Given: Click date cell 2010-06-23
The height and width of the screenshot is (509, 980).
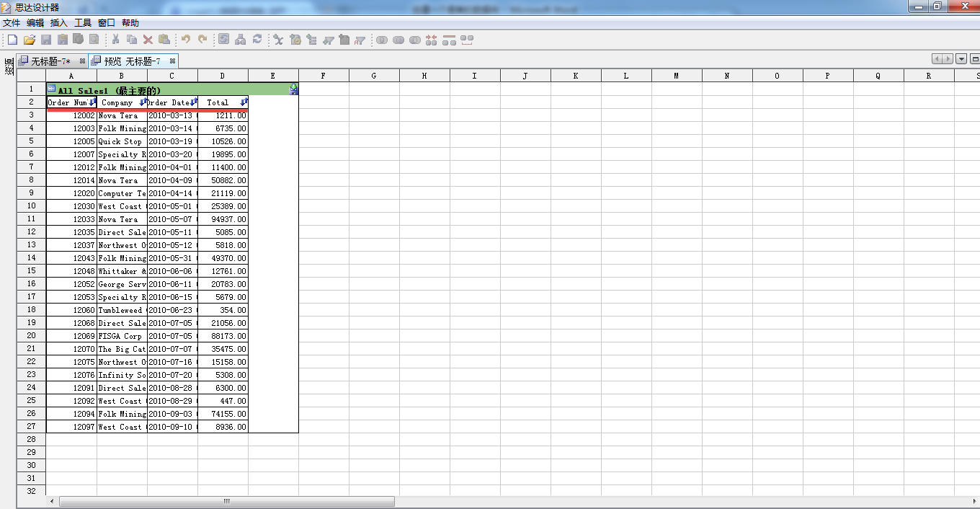Looking at the screenshot, I should pos(172,310).
